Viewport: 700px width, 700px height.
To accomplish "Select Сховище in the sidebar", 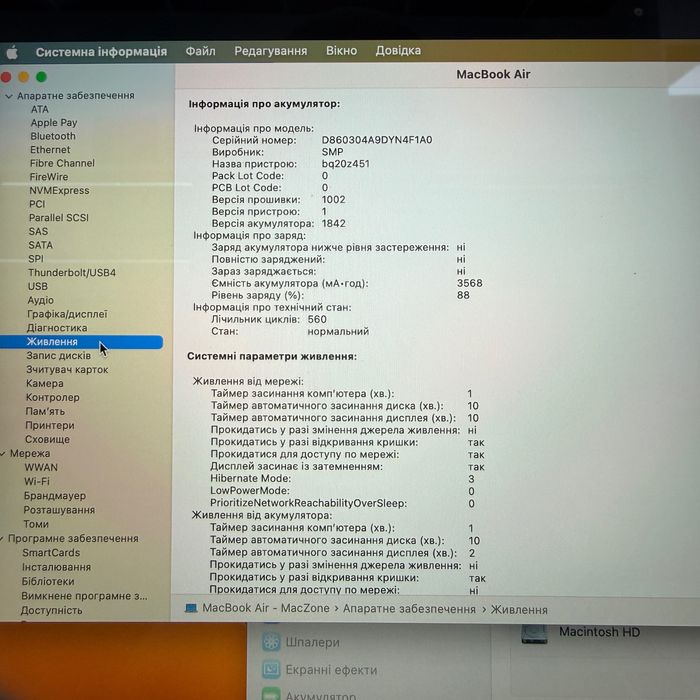I will (47, 439).
